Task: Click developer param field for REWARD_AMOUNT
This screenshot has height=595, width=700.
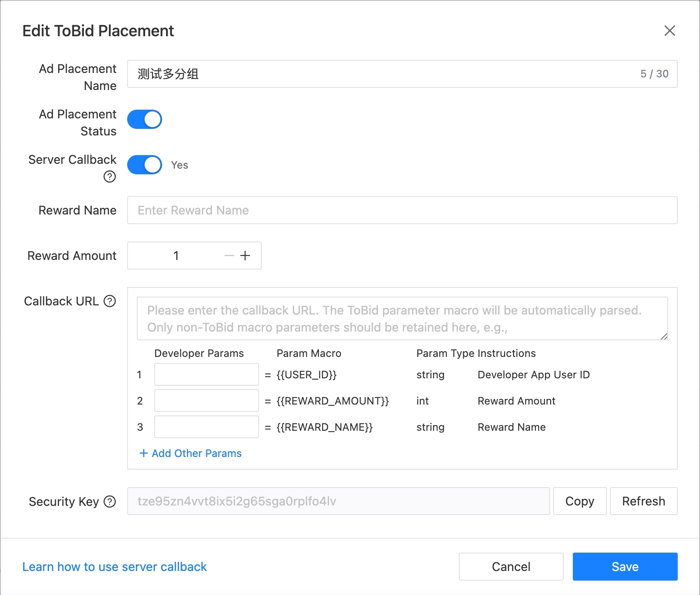Action: point(206,401)
